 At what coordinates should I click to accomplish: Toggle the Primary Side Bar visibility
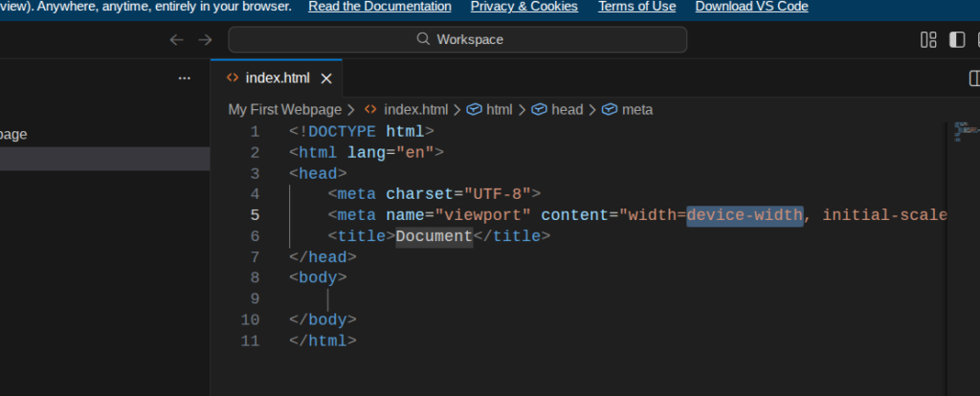pyautogui.click(x=956, y=39)
